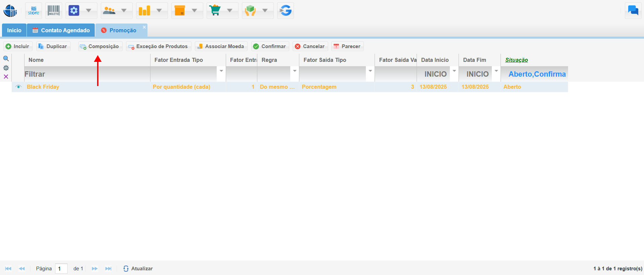Click the grid settings gear icon
This screenshot has width=644, height=275.
pos(6,68)
